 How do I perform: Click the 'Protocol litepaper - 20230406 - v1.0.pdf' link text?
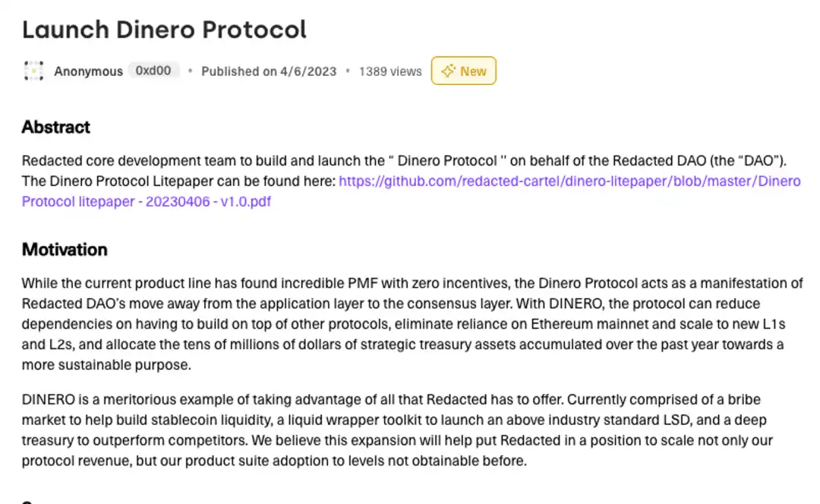click(x=147, y=201)
